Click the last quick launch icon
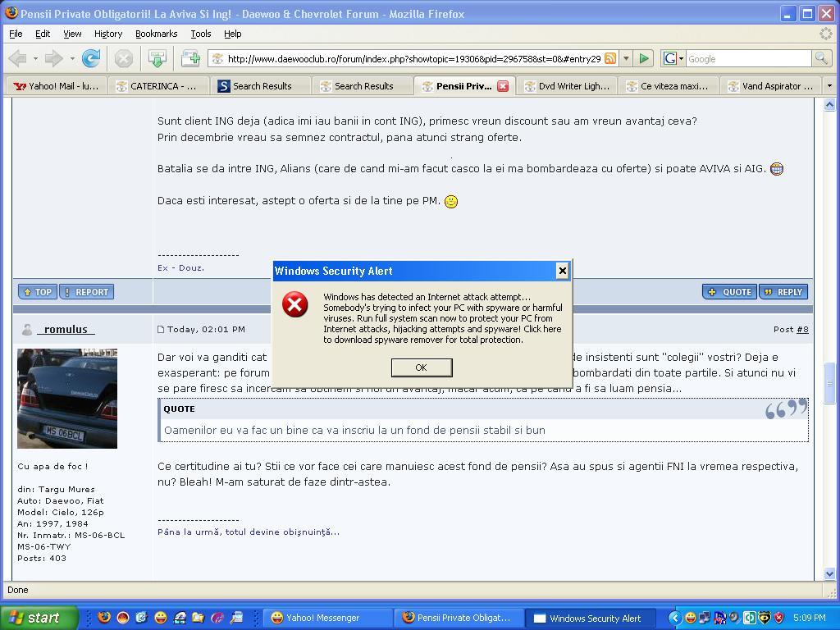840x630 pixels. pyautogui.click(x=236, y=617)
